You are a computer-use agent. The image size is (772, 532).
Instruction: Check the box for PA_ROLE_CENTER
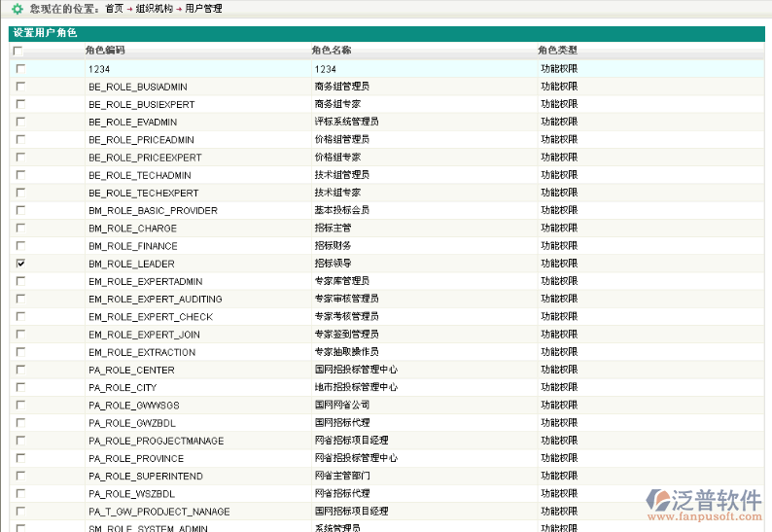coord(20,370)
